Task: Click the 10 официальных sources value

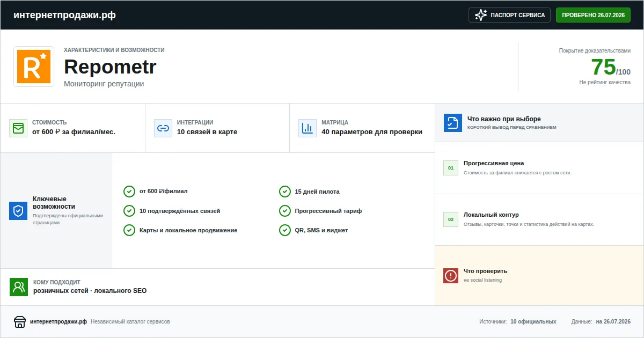Action: (533, 322)
